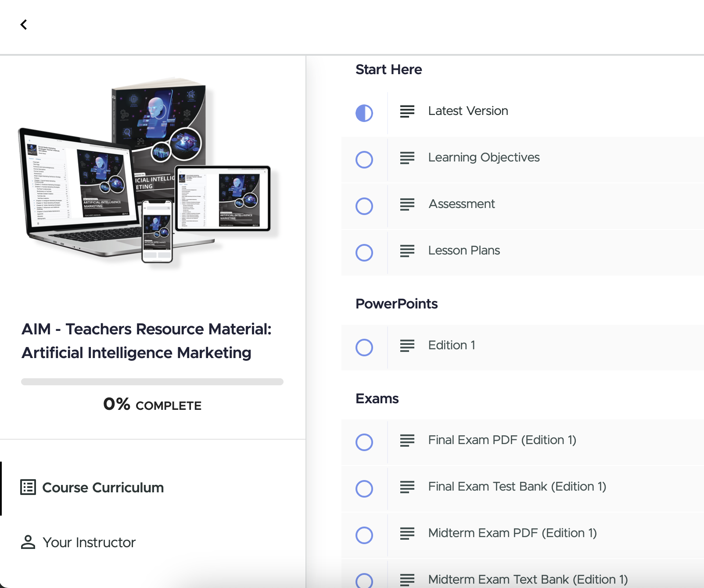The height and width of the screenshot is (588, 704).
Task: Click the back chevron at top left
Action: (24, 25)
